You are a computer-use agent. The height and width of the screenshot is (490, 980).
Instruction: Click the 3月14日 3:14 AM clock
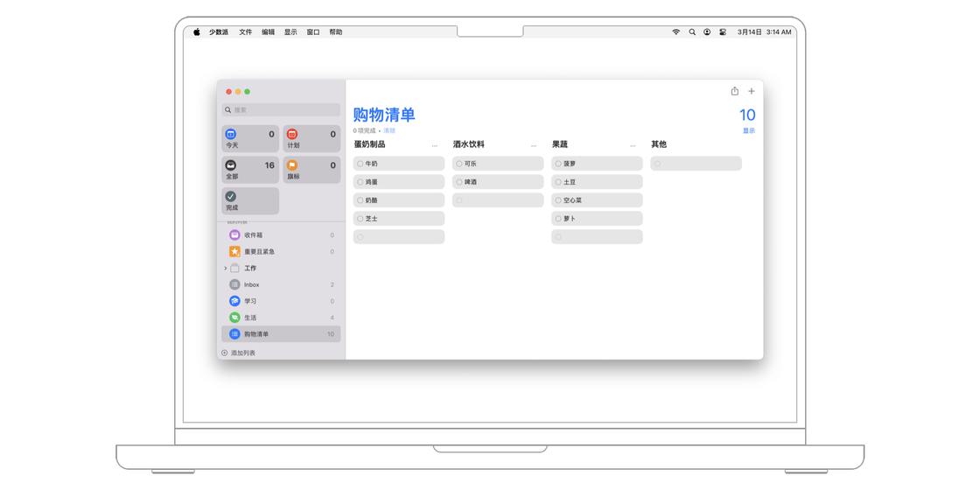(764, 31)
